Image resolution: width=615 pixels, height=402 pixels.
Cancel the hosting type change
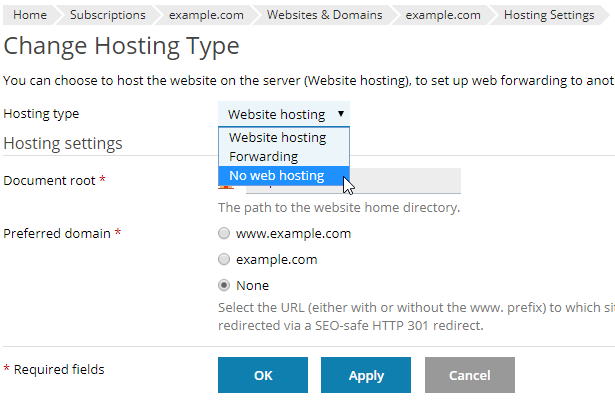[469, 375]
